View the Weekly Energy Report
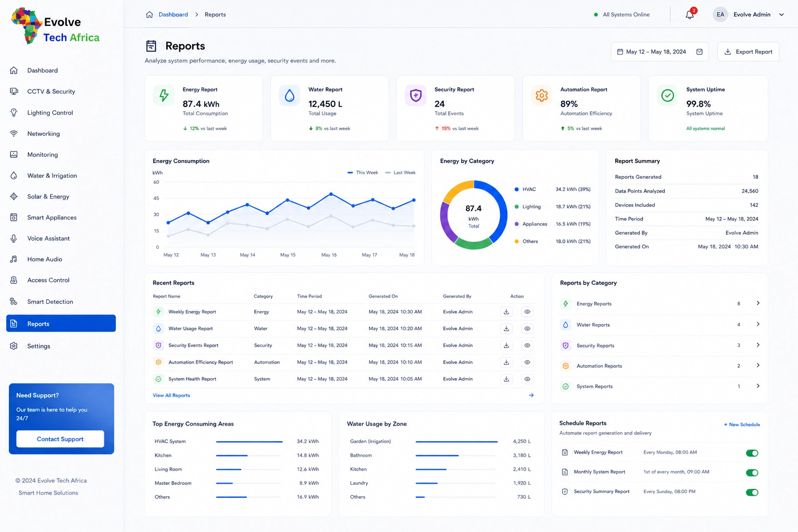Image resolution: width=798 pixels, height=532 pixels. point(527,312)
